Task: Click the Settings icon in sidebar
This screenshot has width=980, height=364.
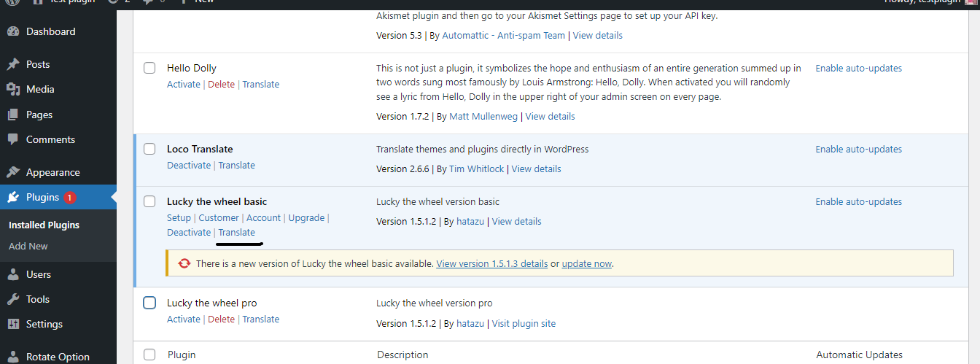Action: (13, 324)
